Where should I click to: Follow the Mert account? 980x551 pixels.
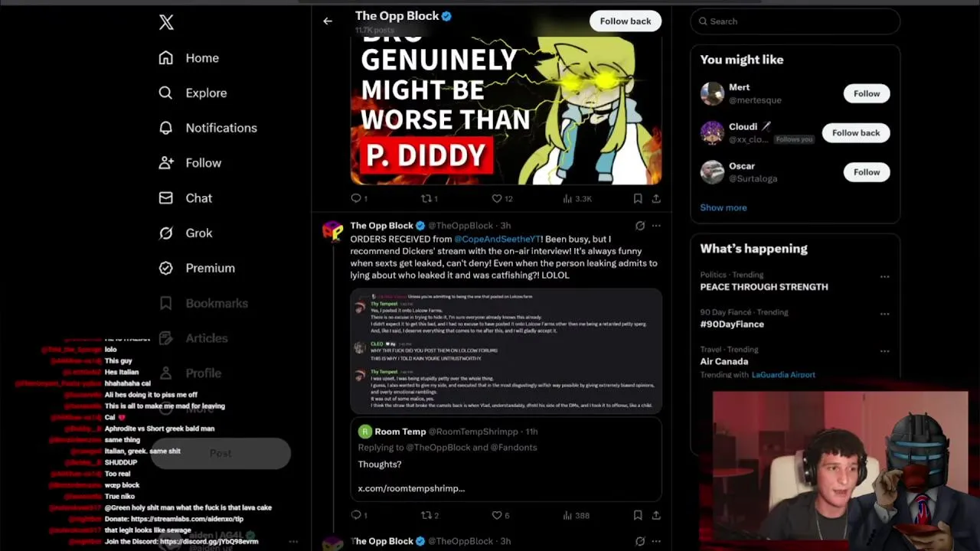coord(867,93)
